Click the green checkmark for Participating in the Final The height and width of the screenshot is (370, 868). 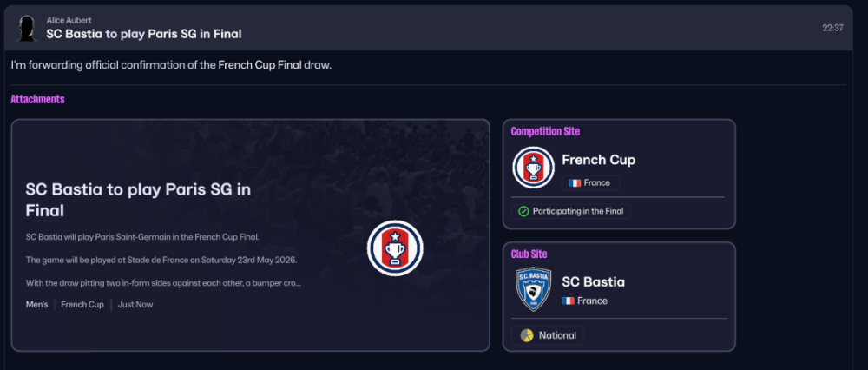[x=523, y=211]
